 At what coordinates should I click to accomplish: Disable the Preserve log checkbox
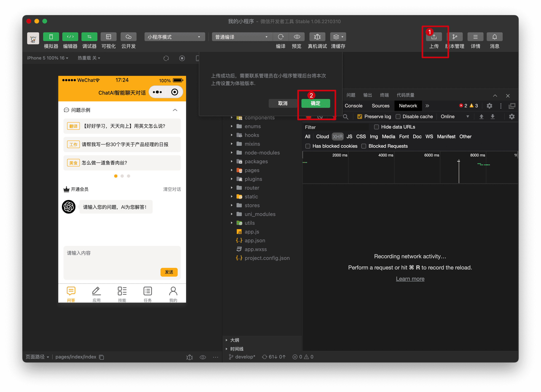click(360, 117)
